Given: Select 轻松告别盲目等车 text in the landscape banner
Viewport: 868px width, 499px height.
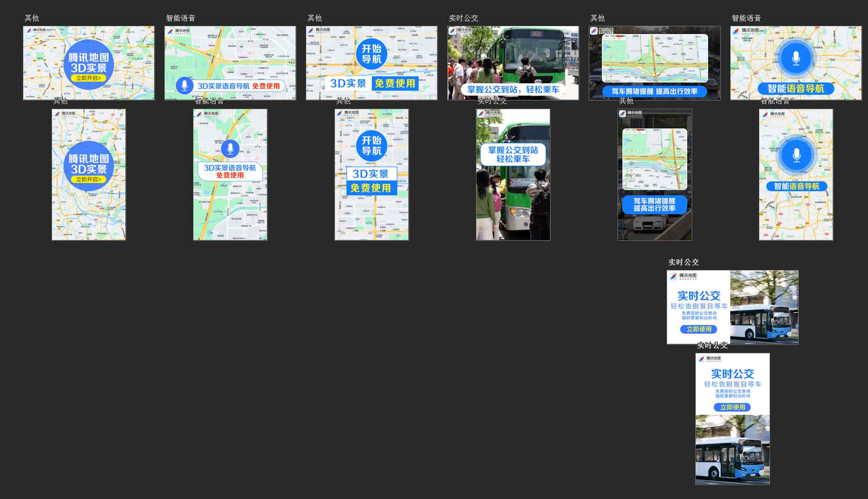Looking at the screenshot, I should [699, 306].
